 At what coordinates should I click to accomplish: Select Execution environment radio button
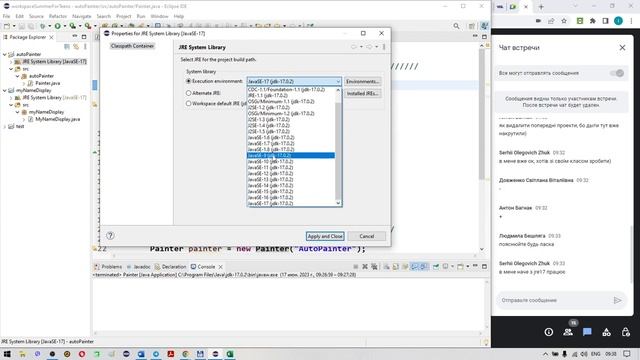[189, 81]
